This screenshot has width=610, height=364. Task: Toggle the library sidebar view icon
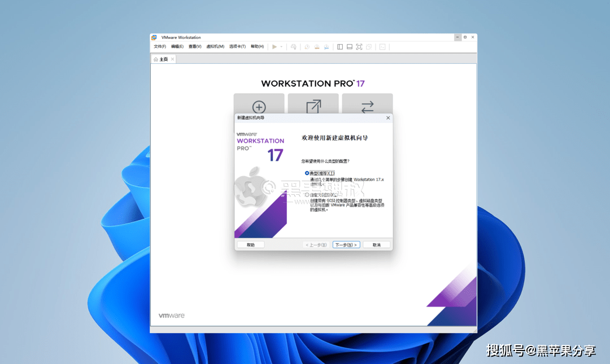340,47
